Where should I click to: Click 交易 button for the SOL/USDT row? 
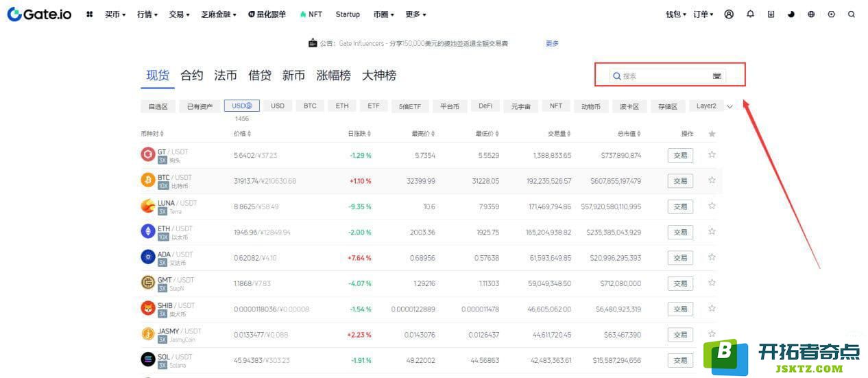(680, 360)
